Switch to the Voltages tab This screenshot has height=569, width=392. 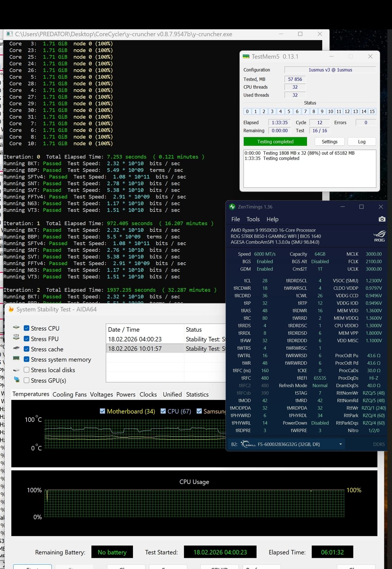click(x=101, y=395)
